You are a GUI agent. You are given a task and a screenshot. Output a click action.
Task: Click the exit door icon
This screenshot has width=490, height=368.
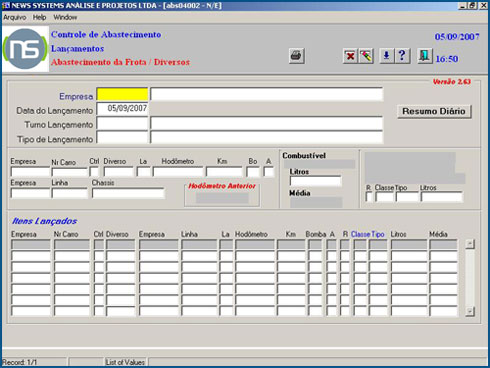(425, 55)
